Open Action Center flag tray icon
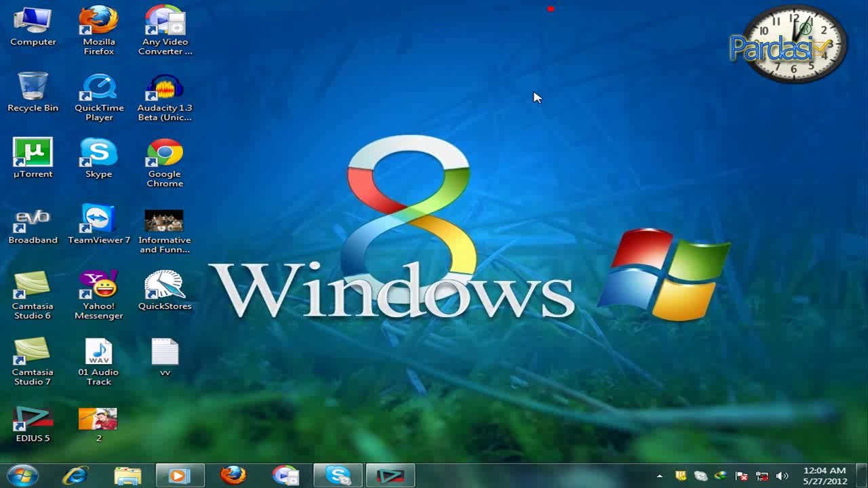This screenshot has width=868, height=488. coord(742,476)
